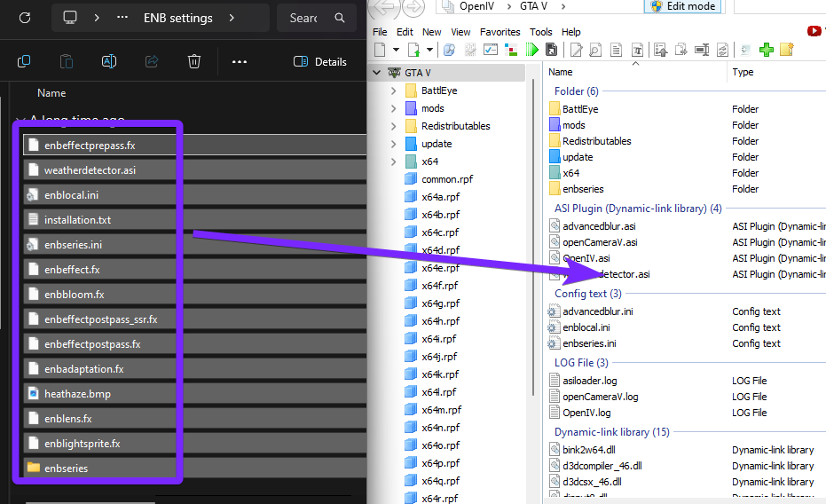
Task: Click chevron after ENB settings in breadcrumb
Action: point(232,18)
